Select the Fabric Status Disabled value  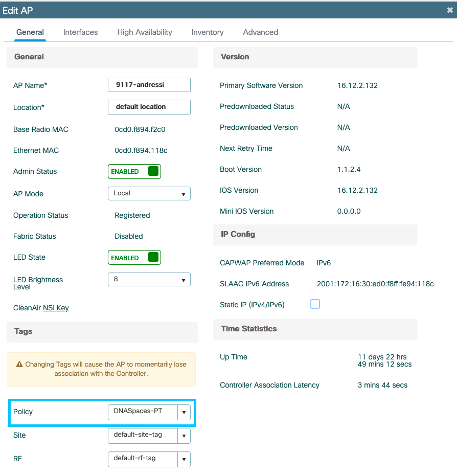tap(129, 236)
